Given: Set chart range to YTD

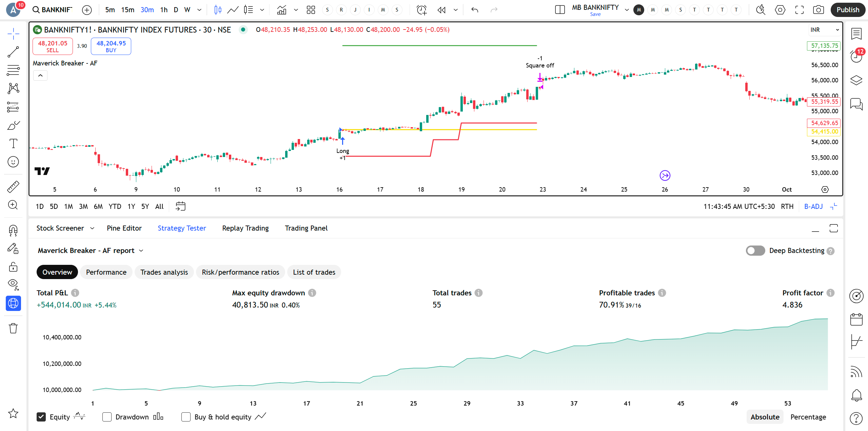Looking at the screenshot, I should (x=115, y=207).
